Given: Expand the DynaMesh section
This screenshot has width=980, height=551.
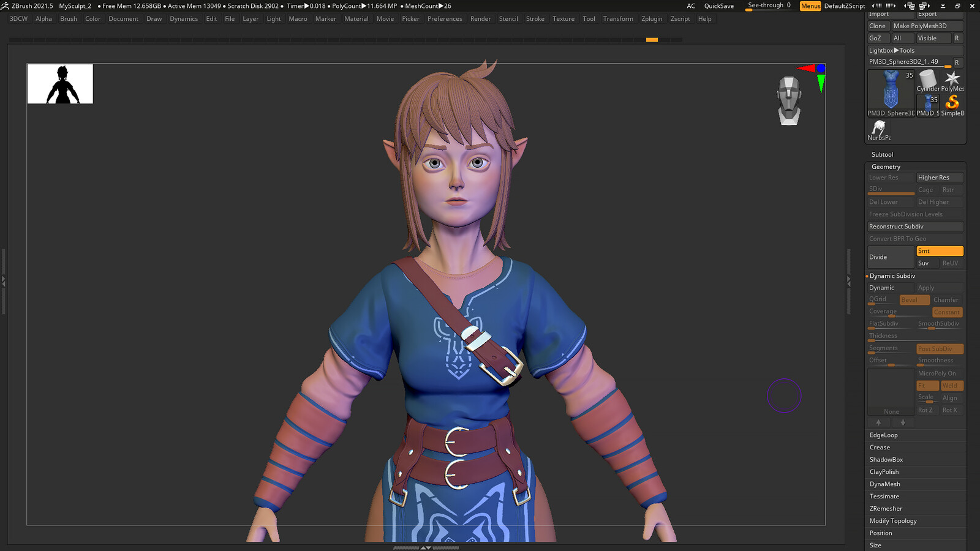Looking at the screenshot, I should (x=884, y=484).
